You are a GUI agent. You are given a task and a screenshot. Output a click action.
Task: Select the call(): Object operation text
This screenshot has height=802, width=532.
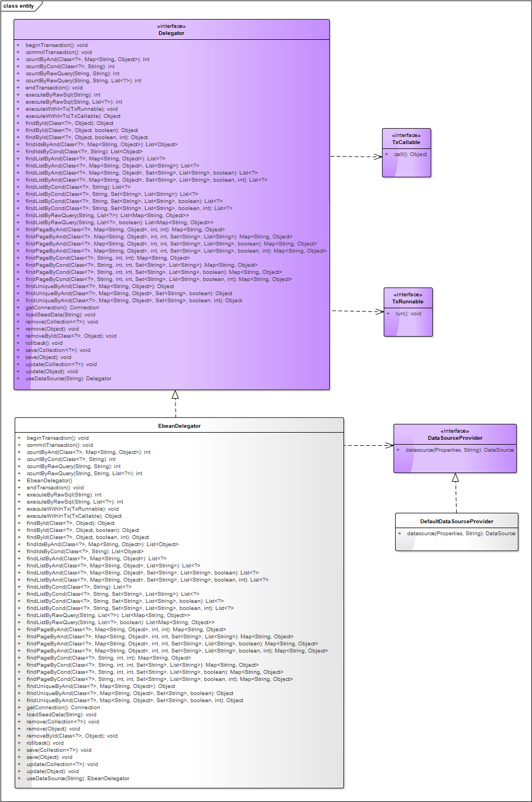point(410,154)
